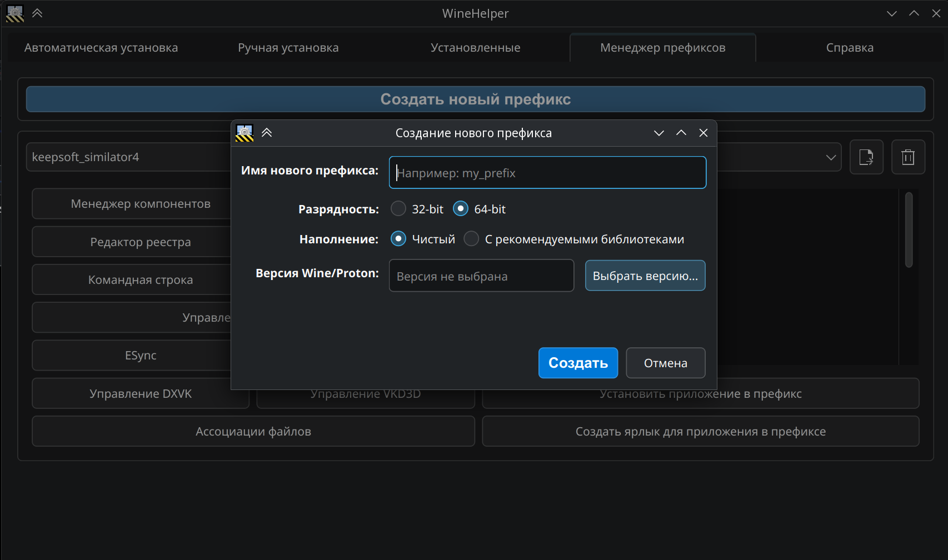Open the Выбрать версию selector
Screen dimensions: 948x560
[x=645, y=276]
